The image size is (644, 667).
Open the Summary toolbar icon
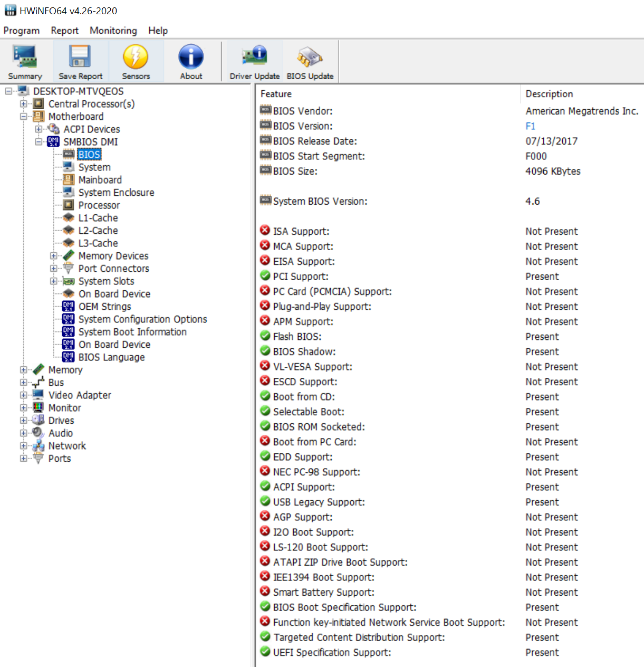[25, 56]
